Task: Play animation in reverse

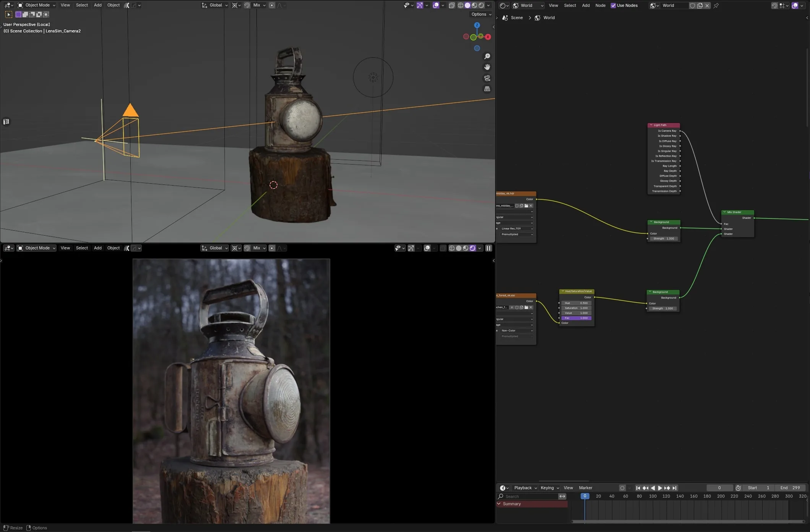Action: click(653, 488)
